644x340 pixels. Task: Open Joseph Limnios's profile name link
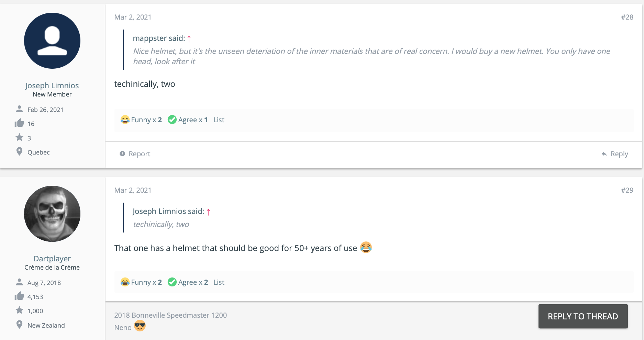pyautogui.click(x=52, y=86)
